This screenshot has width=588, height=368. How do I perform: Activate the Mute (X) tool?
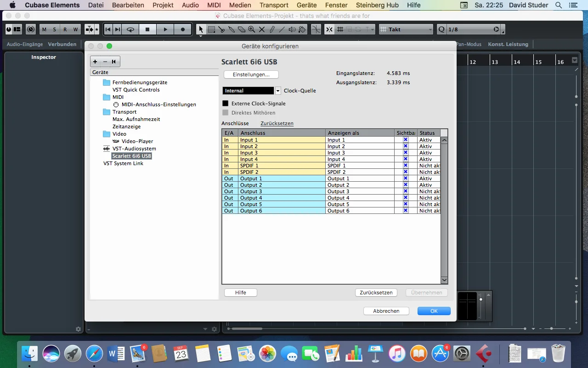tap(262, 29)
